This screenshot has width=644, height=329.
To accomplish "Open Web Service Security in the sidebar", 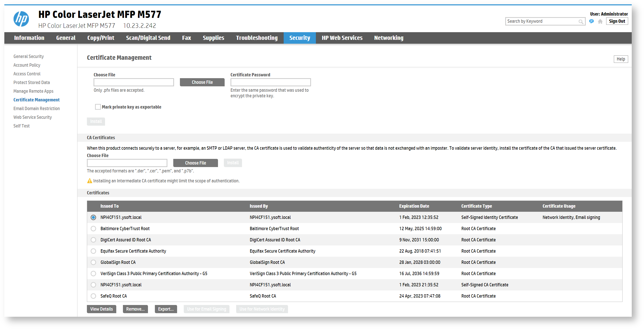I will click(33, 117).
